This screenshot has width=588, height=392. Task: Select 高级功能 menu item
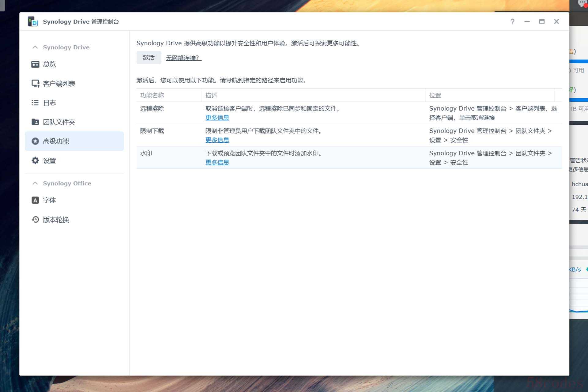tap(74, 141)
